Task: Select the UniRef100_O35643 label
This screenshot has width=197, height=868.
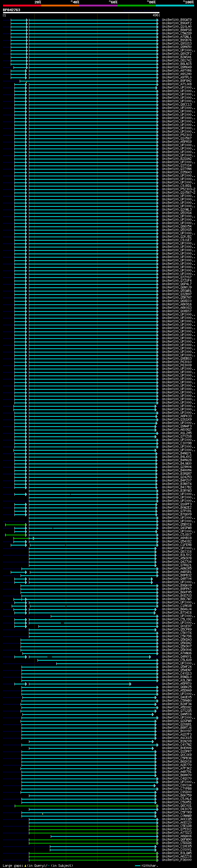Action: point(176,172)
